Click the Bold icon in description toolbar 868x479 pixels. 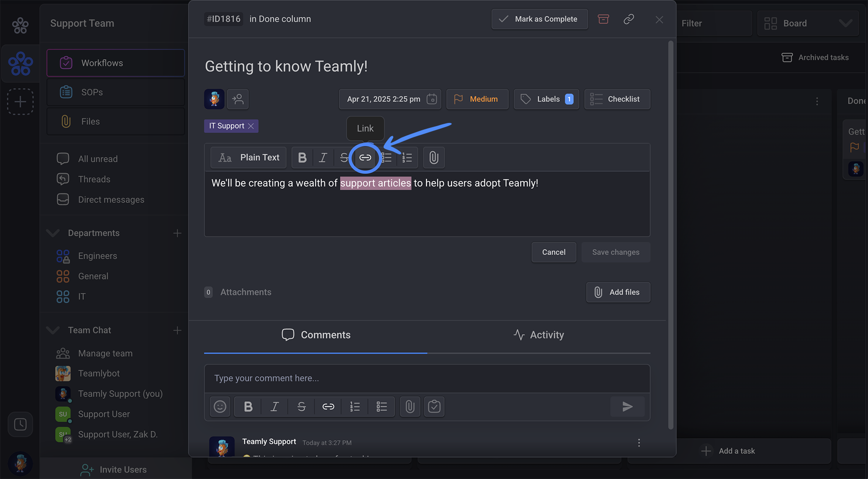(x=302, y=158)
